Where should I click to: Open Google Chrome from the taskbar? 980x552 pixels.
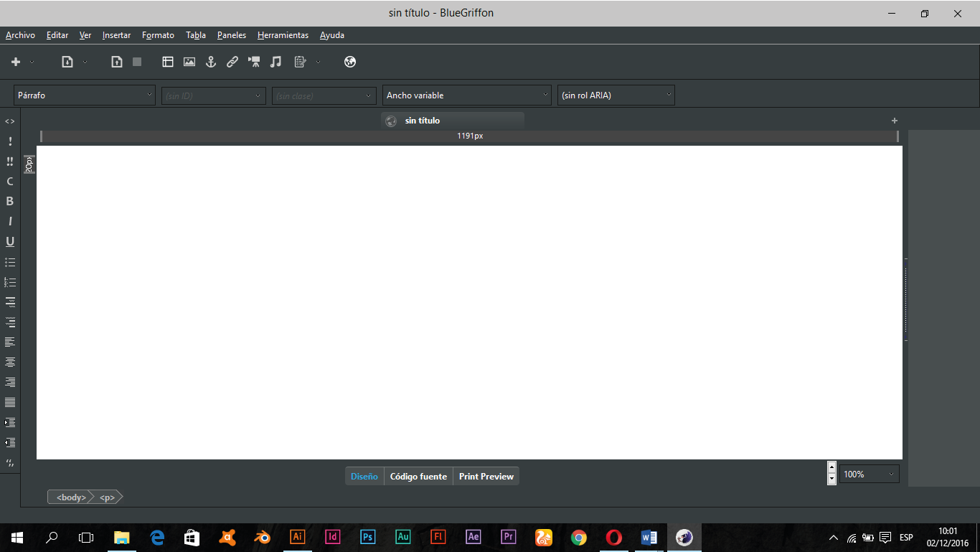click(579, 538)
